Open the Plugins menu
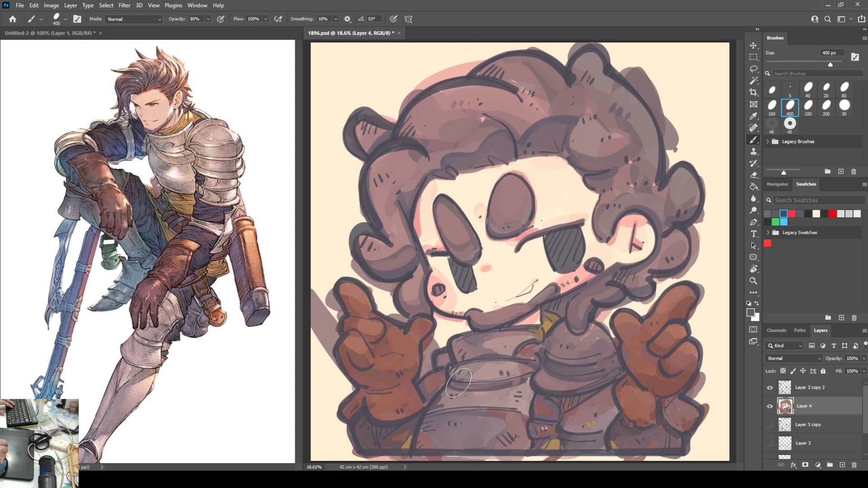The height and width of the screenshot is (488, 868). pyautogui.click(x=173, y=5)
